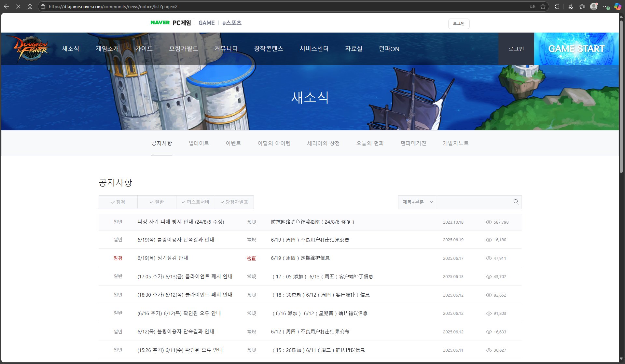The image size is (625, 364).
Task: Open notice (6/16 추가) 6/12(목) 확인된 오류 안내
Action: (x=179, y=313)
